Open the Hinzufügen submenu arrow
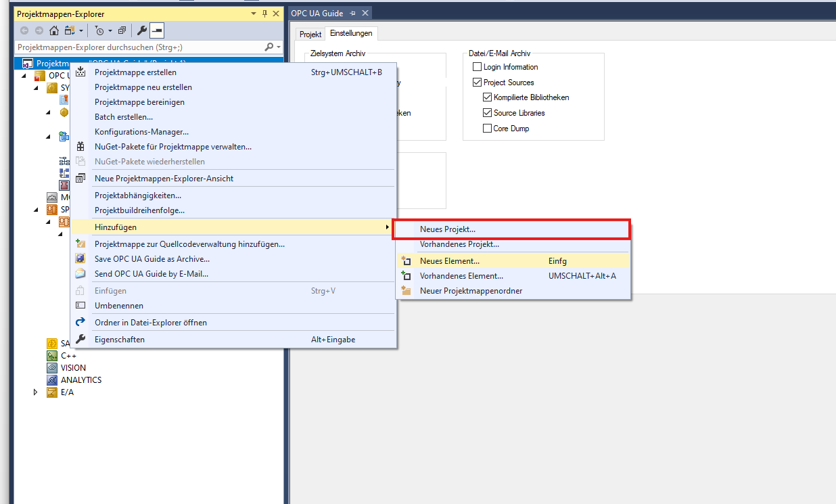 (388, 227)
